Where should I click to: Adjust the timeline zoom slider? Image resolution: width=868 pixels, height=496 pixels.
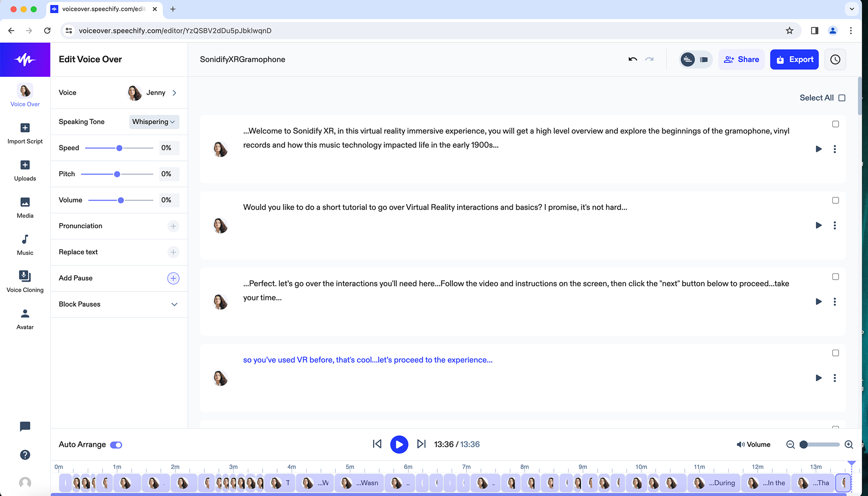[x=820, y=445]
